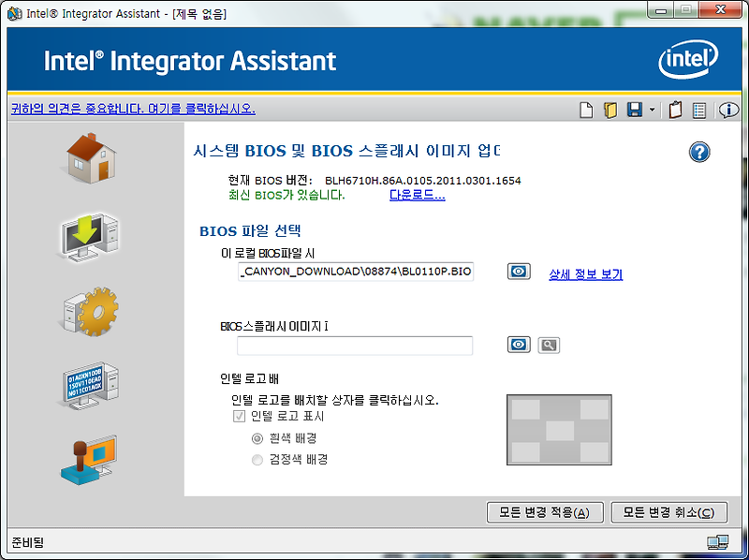
Task: Click the 모든 변경 적용(A) button
Action: pyautogui.click(x=545, y=512)
